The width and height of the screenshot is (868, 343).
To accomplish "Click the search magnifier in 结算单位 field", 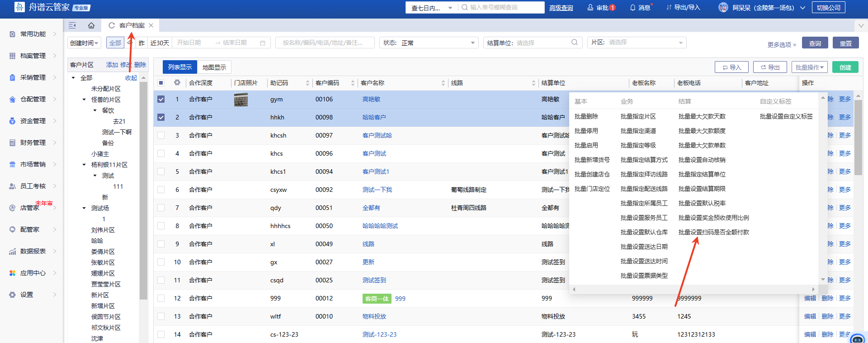I will 575,43.
